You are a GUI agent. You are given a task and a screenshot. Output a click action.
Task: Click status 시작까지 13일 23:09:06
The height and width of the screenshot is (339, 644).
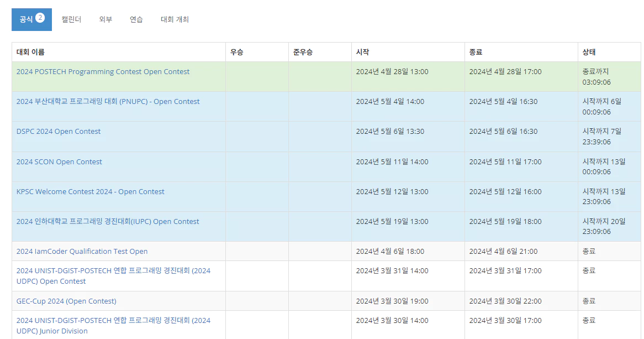click(604, 197)
